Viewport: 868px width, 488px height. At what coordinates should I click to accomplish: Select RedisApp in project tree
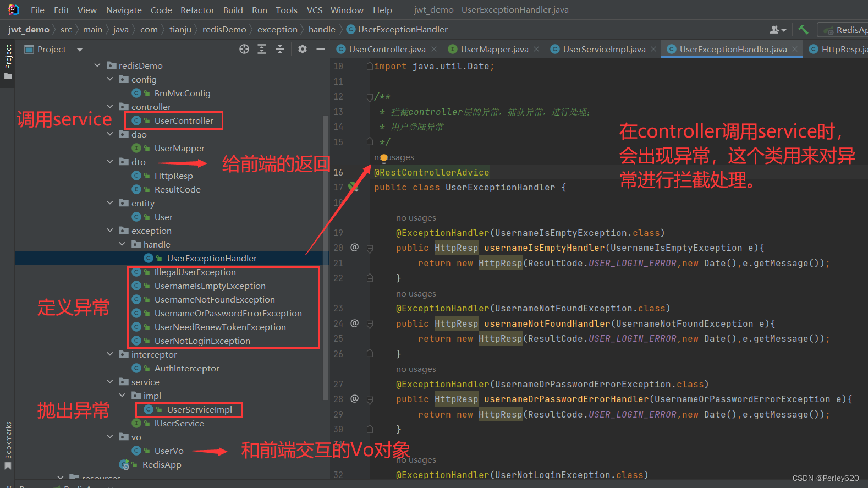point(162,464)
